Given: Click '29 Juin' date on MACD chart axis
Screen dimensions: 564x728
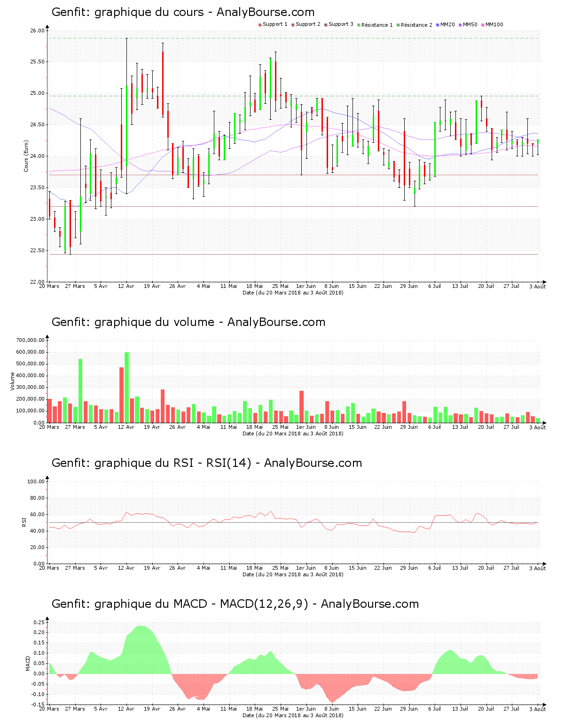Looking at the screenshot, I should (409, 709).
